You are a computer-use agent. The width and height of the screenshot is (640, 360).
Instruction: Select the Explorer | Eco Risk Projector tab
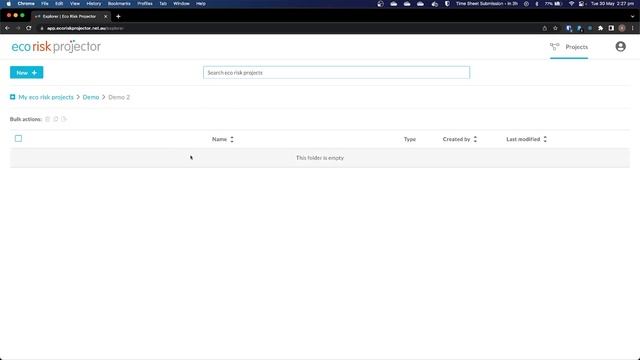click(69, 16)
